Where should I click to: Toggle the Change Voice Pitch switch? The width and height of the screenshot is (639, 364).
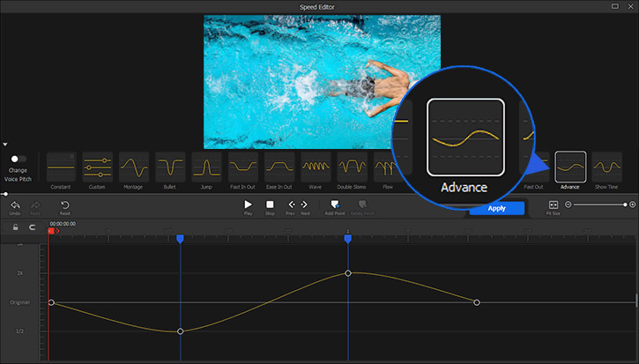tap(18, 160)
